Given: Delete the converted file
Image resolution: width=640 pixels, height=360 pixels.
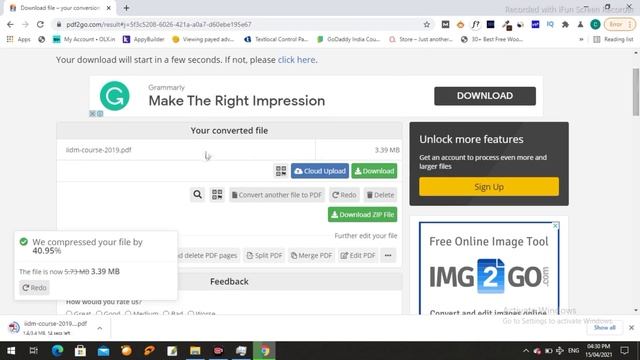Looking at the screenshot, I should tap(380, 195).
